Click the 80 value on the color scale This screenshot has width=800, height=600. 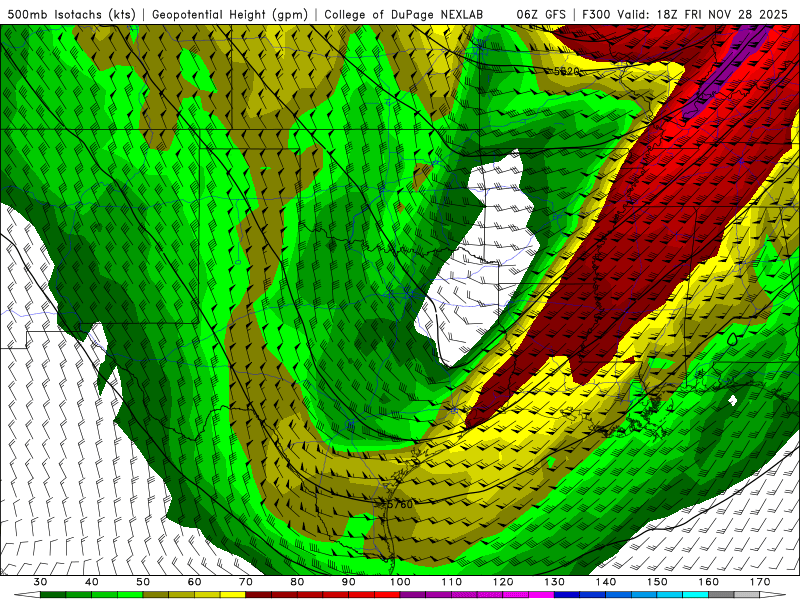coord(297,582)
